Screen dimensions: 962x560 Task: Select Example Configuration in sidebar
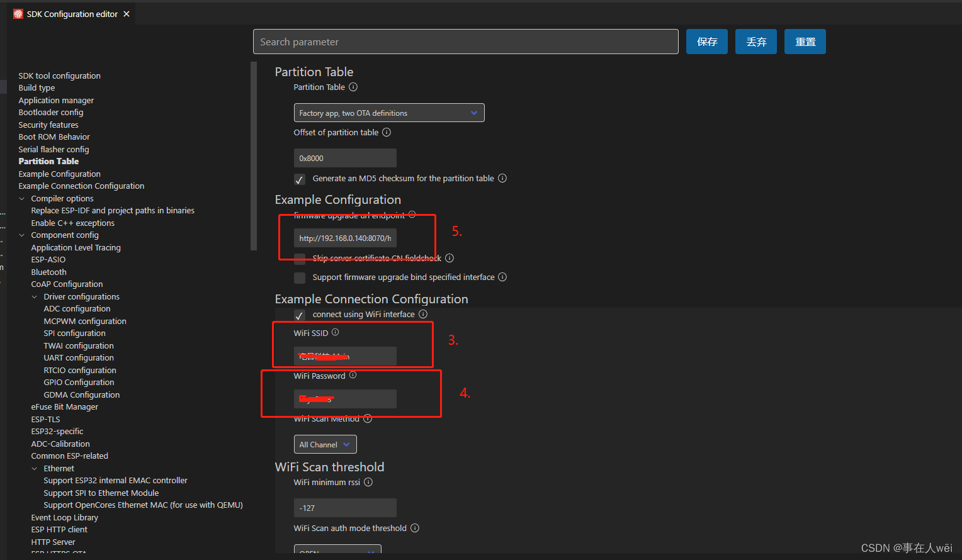click(x=59, y=174)
